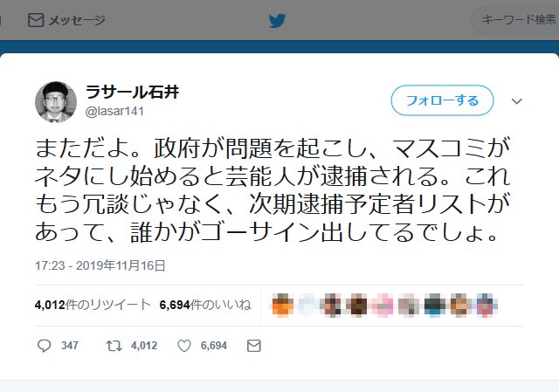Click the first orange liker avatar

(283, 305)
